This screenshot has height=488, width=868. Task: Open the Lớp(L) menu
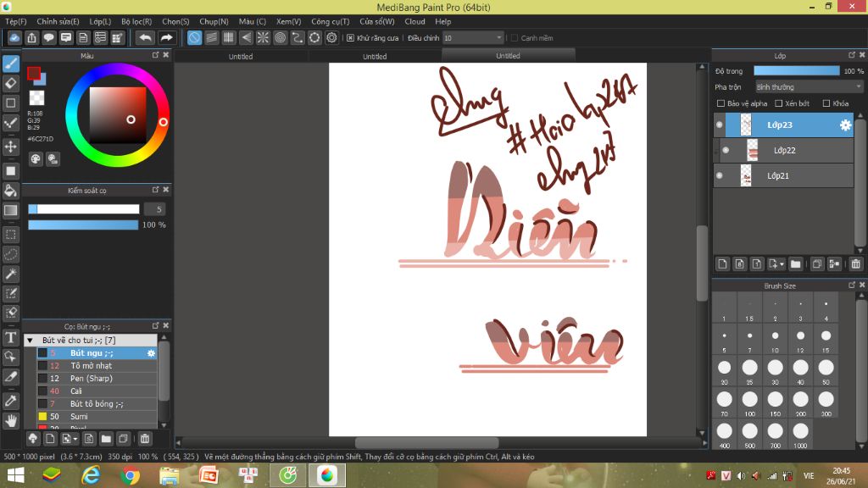100,21
